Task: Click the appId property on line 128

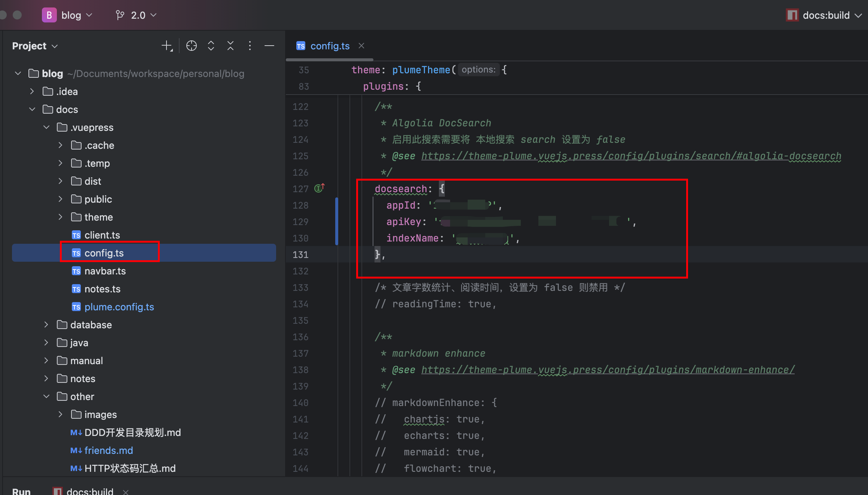Action: pos(401,205)
